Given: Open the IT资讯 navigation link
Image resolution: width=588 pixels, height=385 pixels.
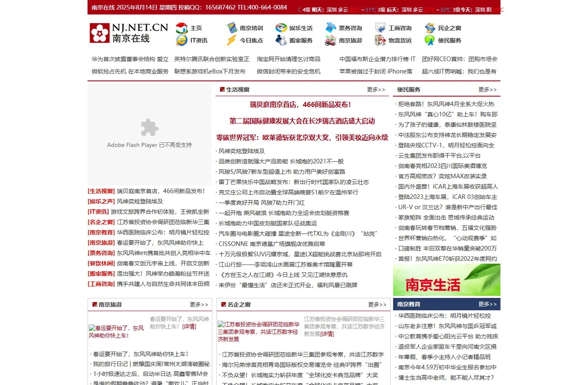Looking at the screenshot, I should pos(199,40).
